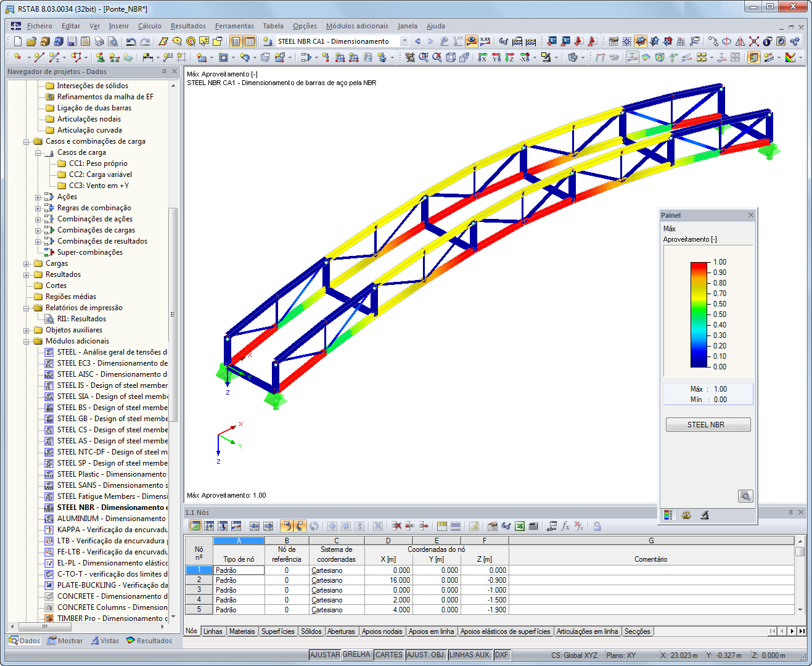The width and height of the screenshot is (812, 666).
Task: Click the Undo icon in the toolbar
Action: (x=132, y=41)
